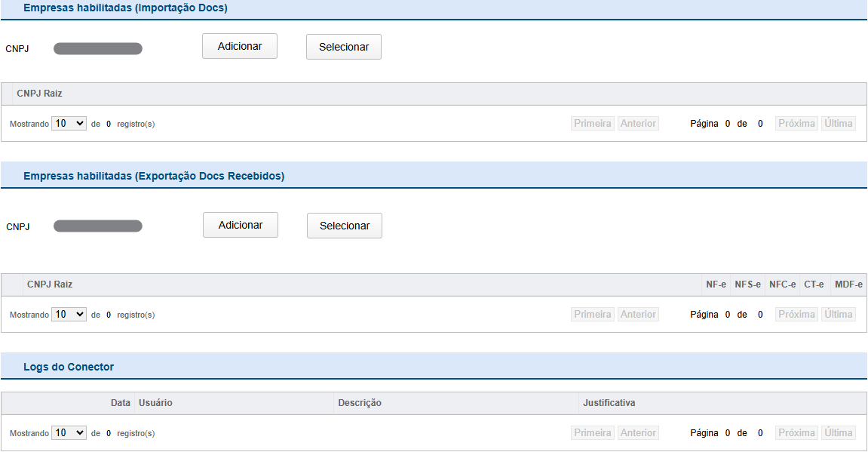
Task: Open the records-per-page dropdown in Exportação table
Action: point(69,314)
